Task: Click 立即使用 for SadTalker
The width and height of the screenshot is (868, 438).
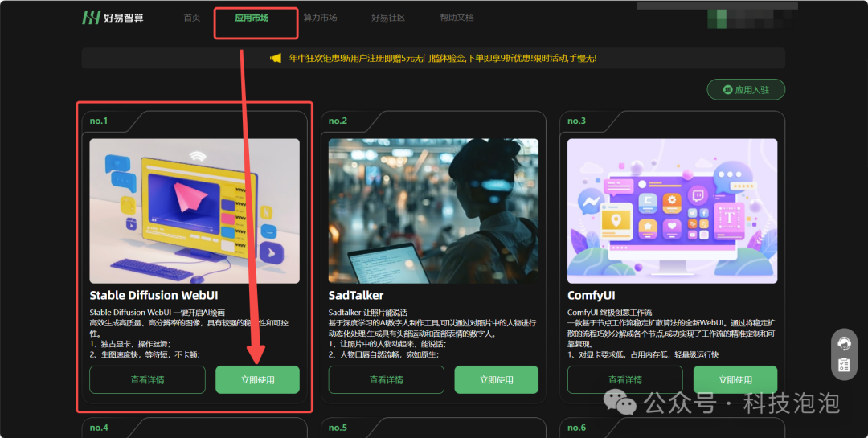Action: click(497, 380)
